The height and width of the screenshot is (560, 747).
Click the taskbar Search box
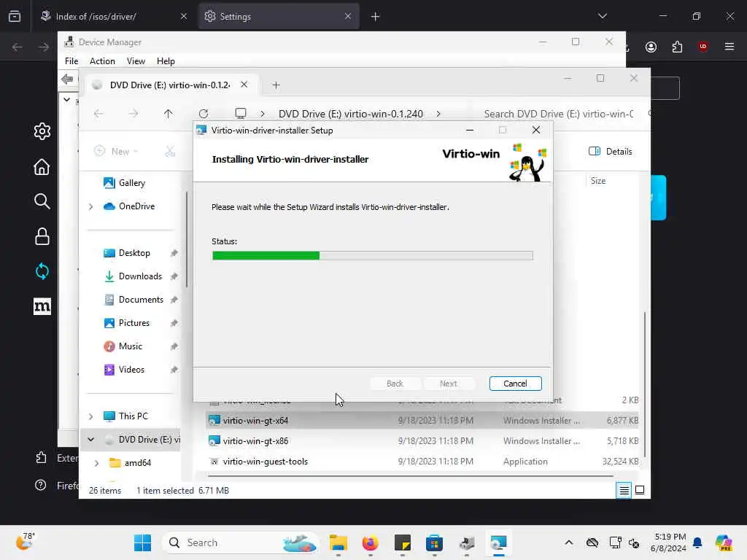coord(241,542)
